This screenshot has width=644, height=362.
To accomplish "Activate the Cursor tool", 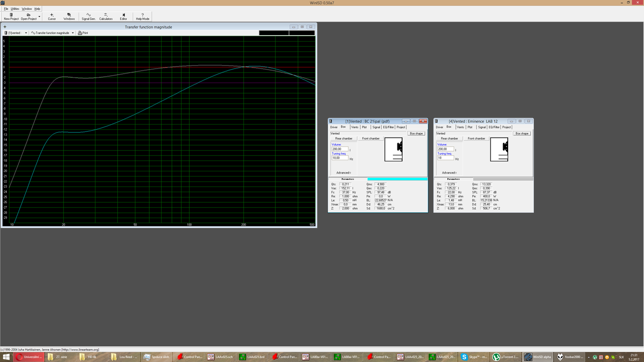I will 52,17.
